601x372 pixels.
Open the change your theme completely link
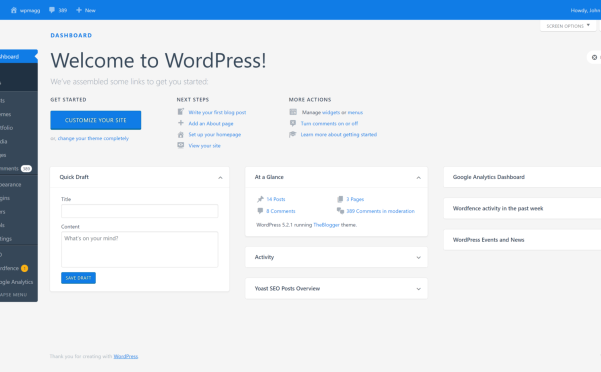(x=93, y=138)
